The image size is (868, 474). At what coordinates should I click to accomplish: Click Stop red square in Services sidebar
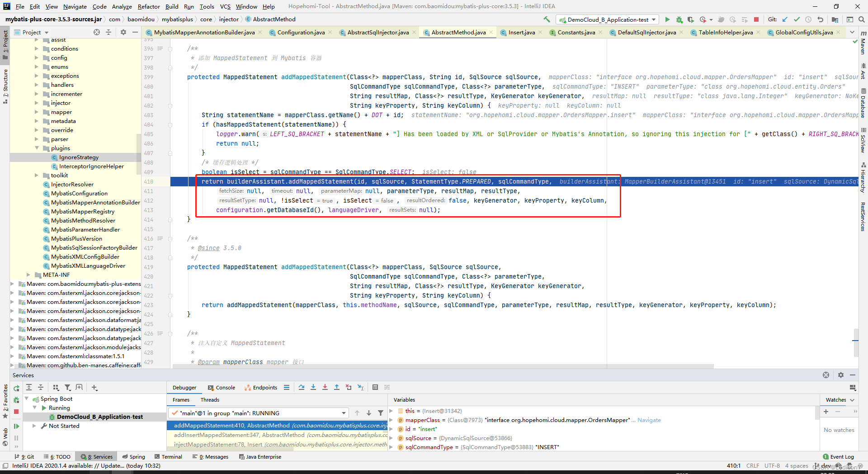point(16,412)
